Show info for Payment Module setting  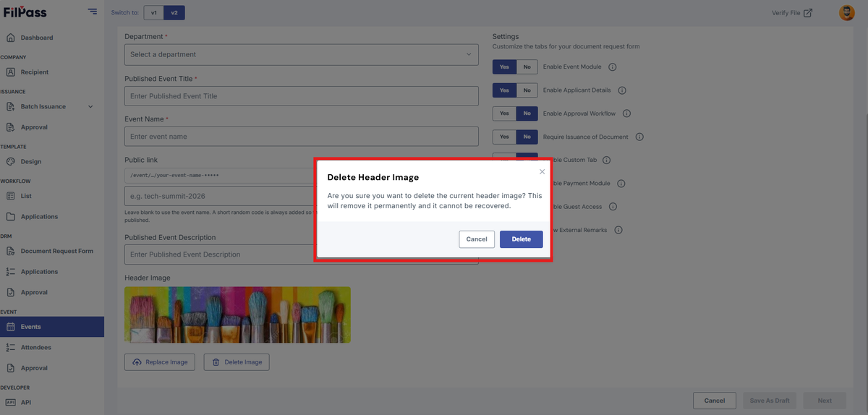pyautogui.click(x=621, y=184)
